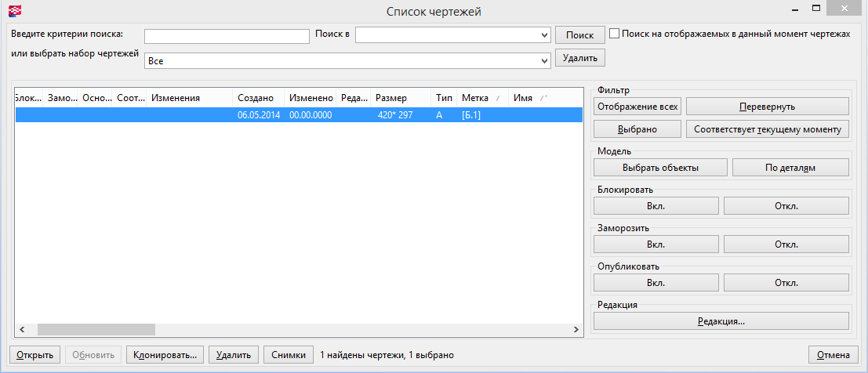Select created date '06.05.2014' cell
This screenshot has height=373, width=868.
(259, 115)
